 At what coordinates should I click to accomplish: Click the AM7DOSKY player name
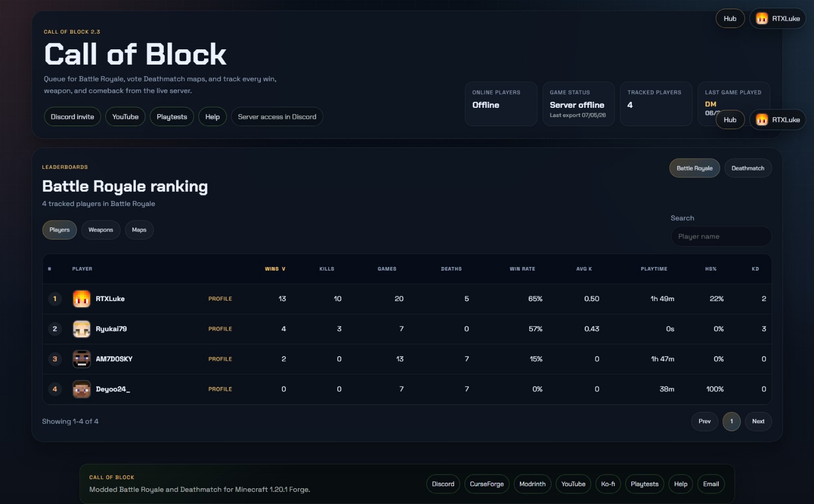click(x=114, y=359)
